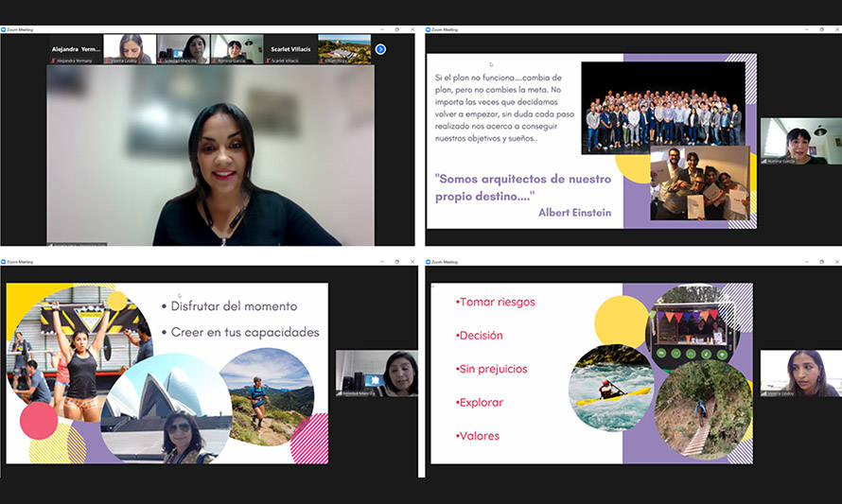Image resolution: width=842 pixels, height=504 pixels.
Task: Click the "Explorar" bullet
Action: click(479, 403)
